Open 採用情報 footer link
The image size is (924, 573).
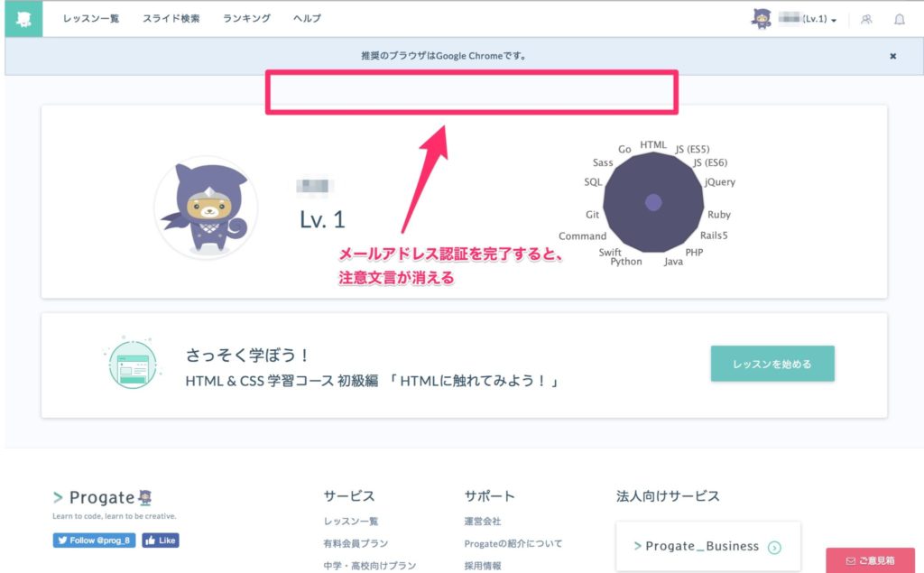tap(483, 566)
